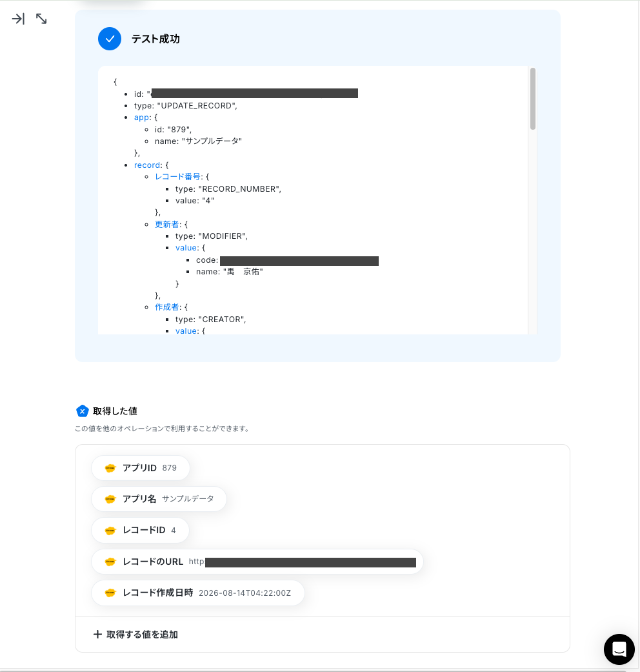This screenshot has width=640, height=672.
Task: Collapse the 作成者 JSON node
Action: (166, 307)
